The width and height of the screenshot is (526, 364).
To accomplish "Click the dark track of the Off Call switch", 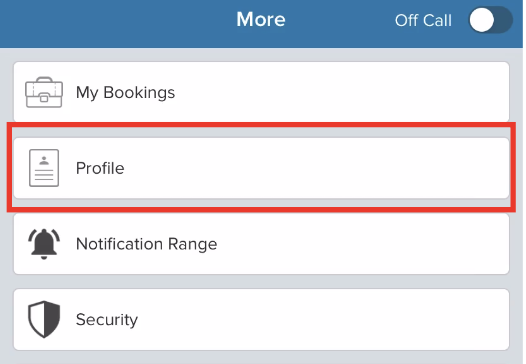I will coord(504,20).
